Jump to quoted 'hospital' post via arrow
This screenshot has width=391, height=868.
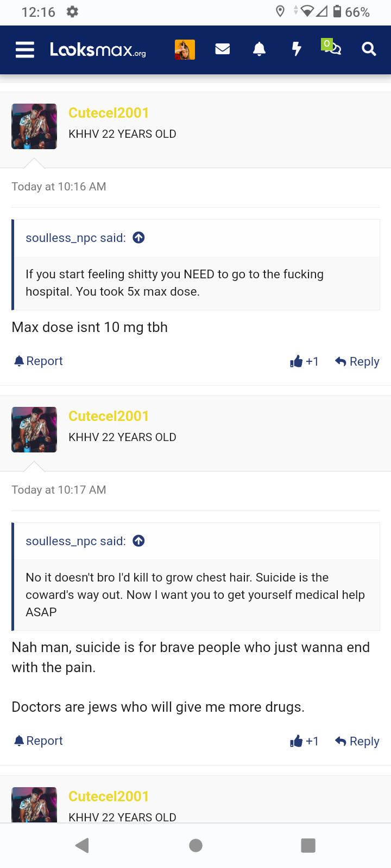tap(139, 238)
